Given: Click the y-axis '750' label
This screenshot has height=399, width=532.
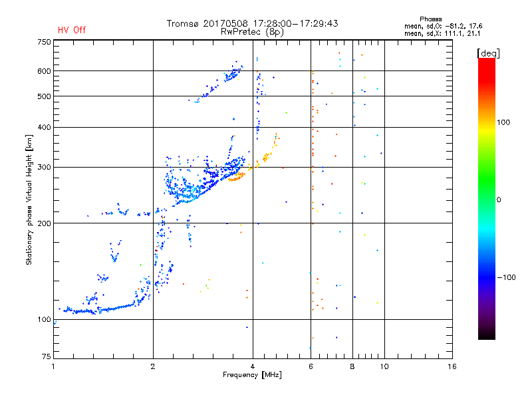Looking at the screenshot, I should pos(44,42).
